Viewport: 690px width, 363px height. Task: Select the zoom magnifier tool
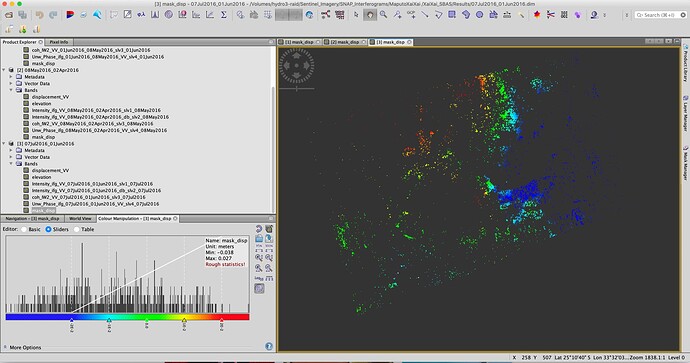point(384,15)
